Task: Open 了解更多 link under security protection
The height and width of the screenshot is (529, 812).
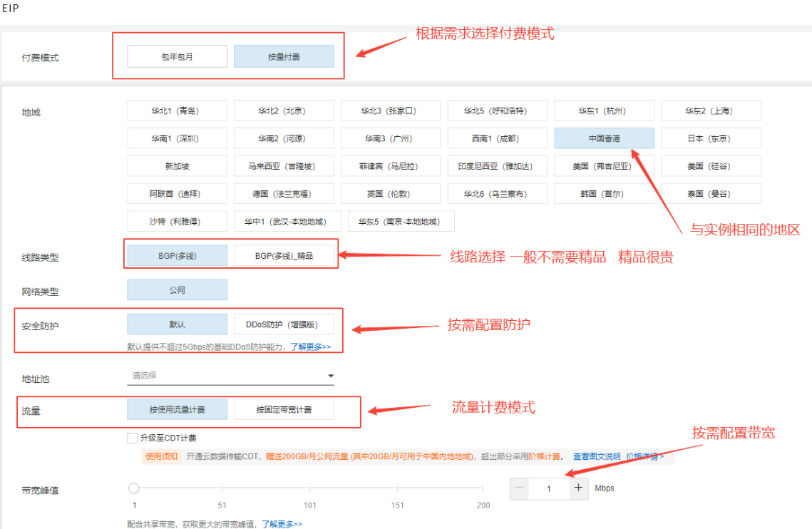Action: click(310, 347)
